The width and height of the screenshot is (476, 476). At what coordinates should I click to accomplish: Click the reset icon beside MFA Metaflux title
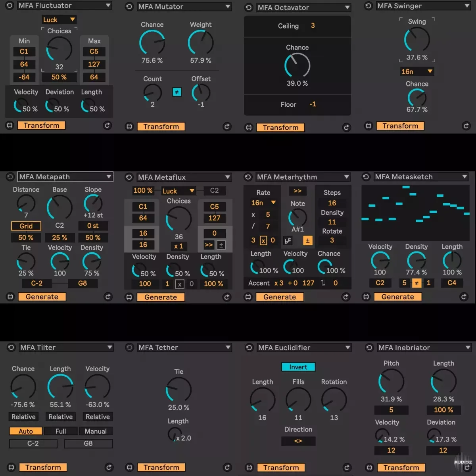(129, 177)
